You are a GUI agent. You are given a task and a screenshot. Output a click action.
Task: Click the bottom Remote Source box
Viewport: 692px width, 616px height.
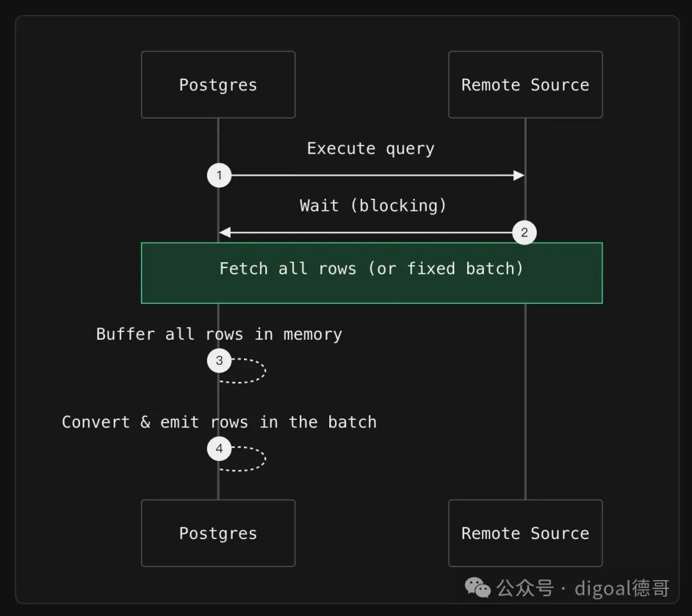525,533
